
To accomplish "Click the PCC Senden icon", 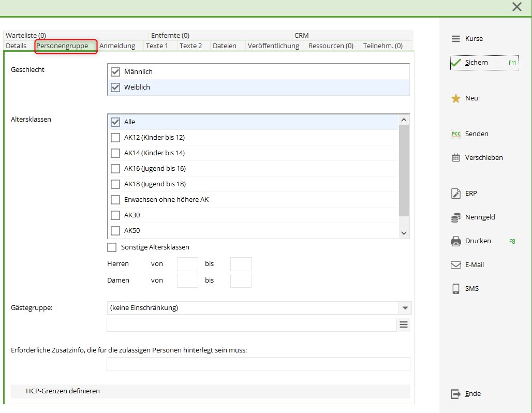I will (456, 134).
